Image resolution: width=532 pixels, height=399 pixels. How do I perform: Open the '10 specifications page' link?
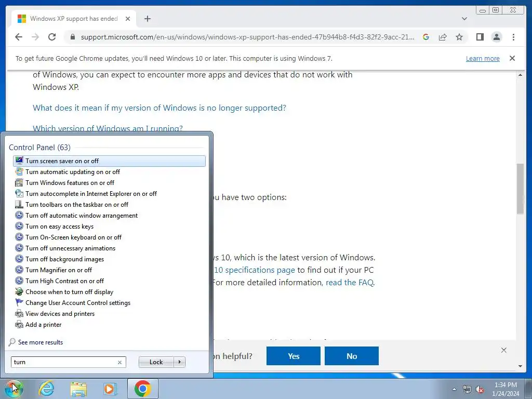tap(255, 270)
